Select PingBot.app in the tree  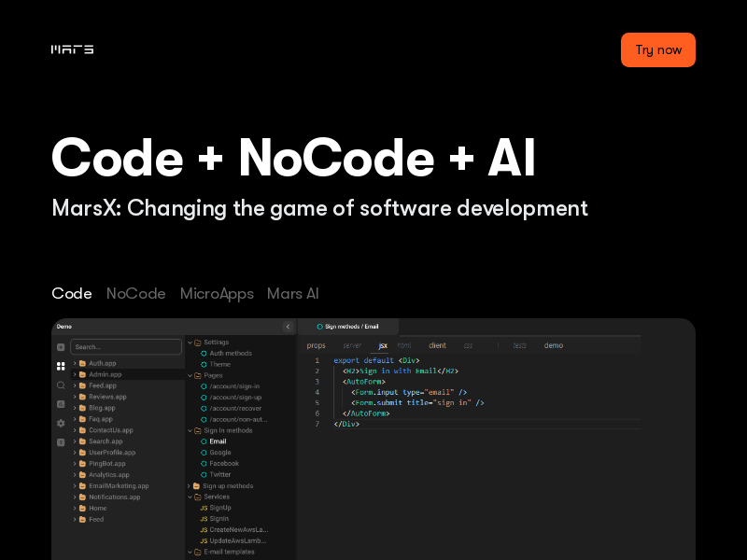[x=107, y=463]
